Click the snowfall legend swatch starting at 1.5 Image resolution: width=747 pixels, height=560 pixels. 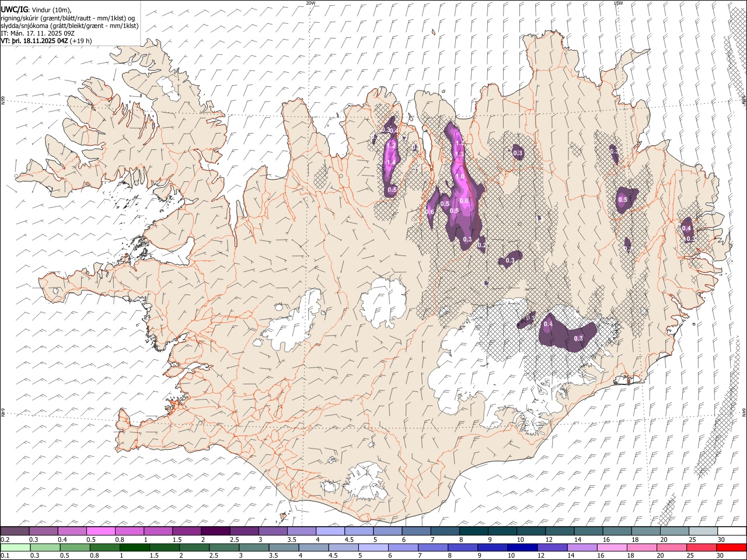186,531
